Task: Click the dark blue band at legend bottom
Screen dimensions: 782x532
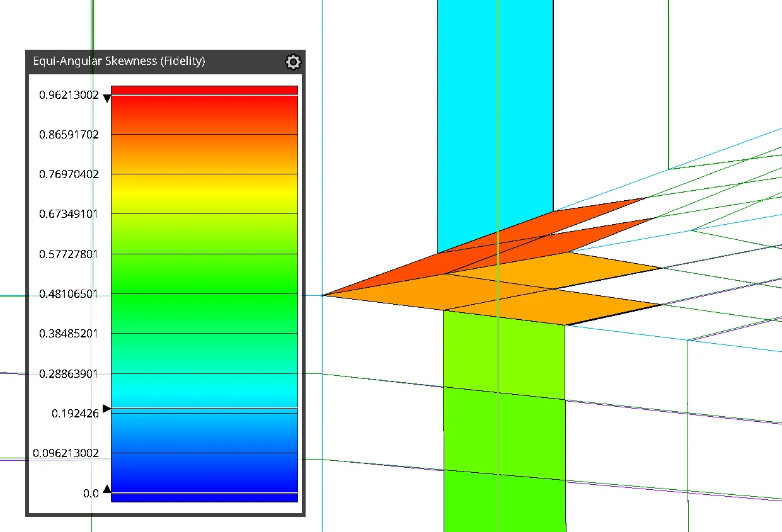Action: (x=204, y=485)
